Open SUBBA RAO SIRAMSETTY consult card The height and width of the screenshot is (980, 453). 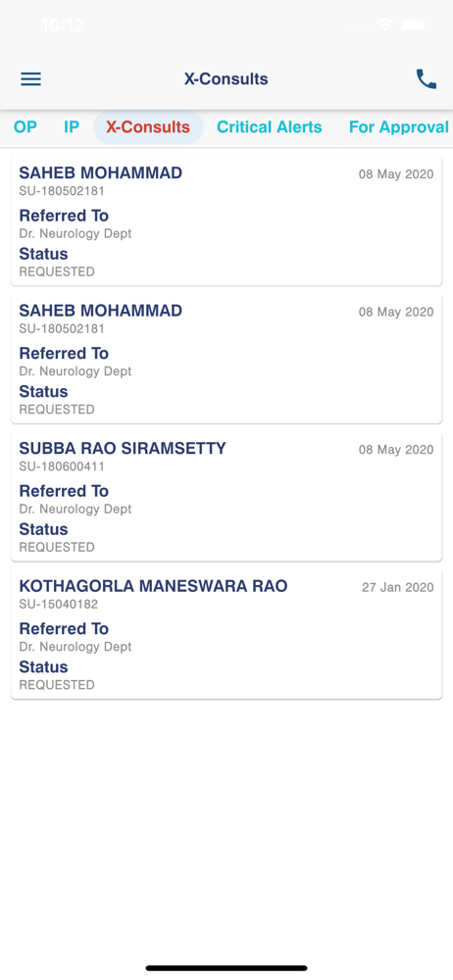point(226,496)
